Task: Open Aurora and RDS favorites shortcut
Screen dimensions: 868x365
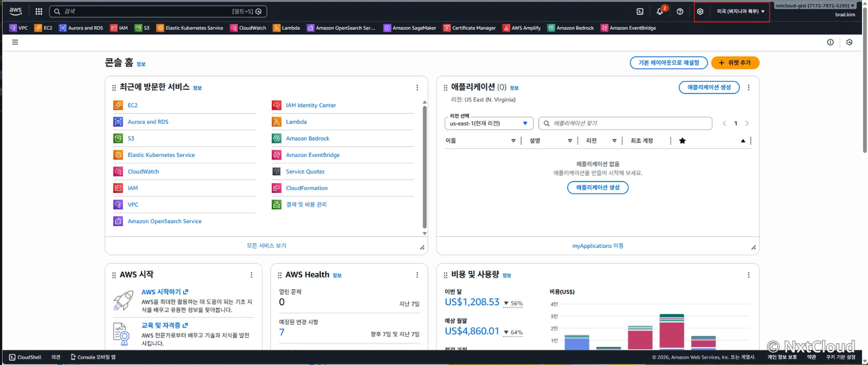Action: pyautogui.click(x=81, y=28)
